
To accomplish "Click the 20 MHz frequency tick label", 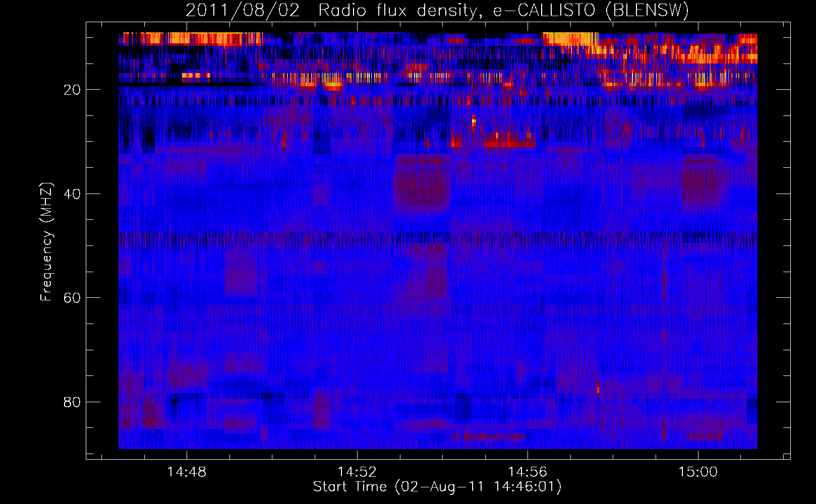I will (72, 90).
